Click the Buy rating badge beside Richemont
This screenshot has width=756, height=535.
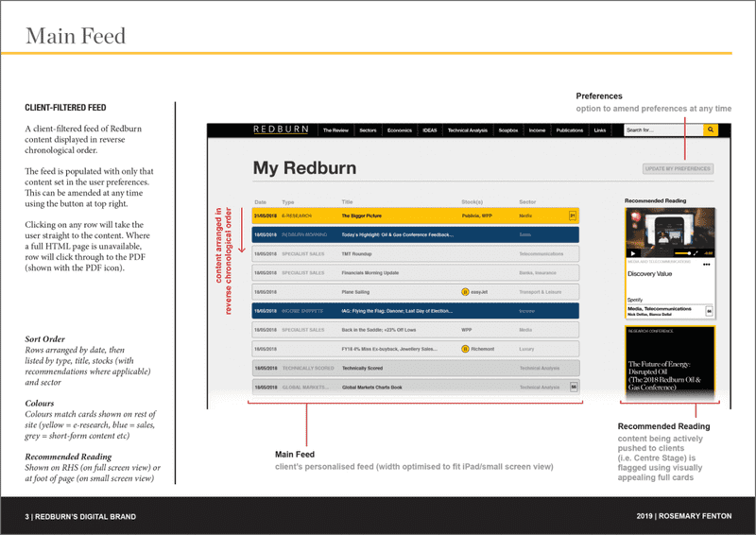[465, 349]
